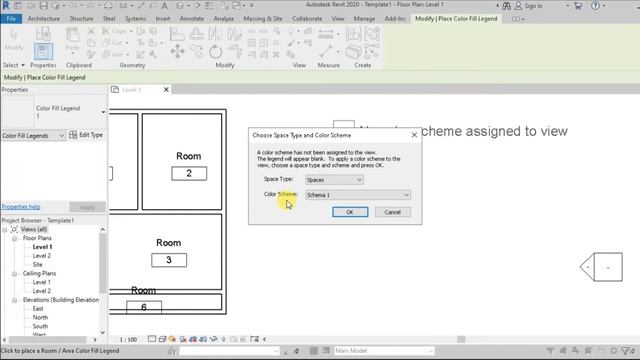Click the Create Parts icon
The width and height of the screenshot is (640, 360).
point(353,52)
